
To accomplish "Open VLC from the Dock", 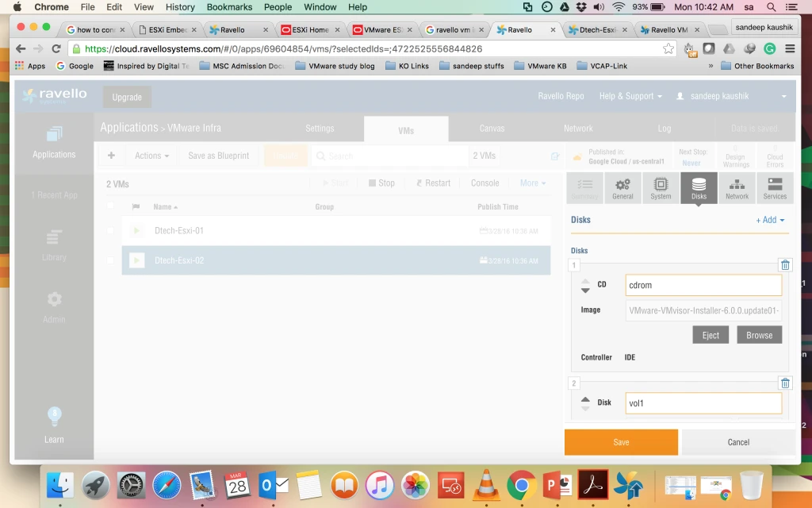I will 486,484.
